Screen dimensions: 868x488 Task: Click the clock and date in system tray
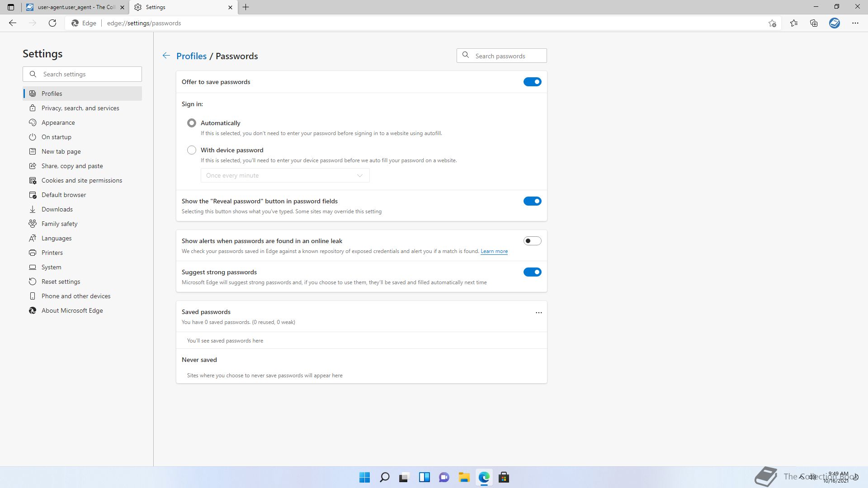tap(835, 477)
